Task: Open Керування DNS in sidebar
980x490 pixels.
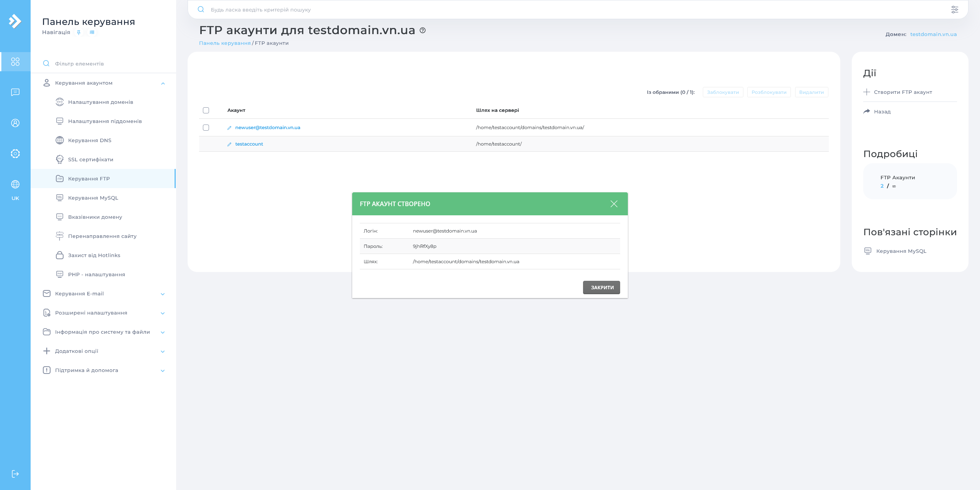Action: (x=89, y=140)
